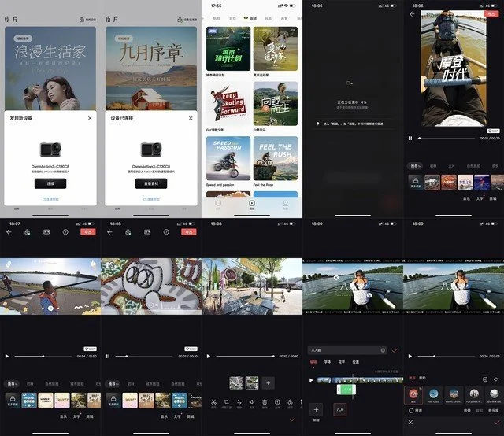Tap the watermark toggle badge on 18:07 editor

pos(90,349)
